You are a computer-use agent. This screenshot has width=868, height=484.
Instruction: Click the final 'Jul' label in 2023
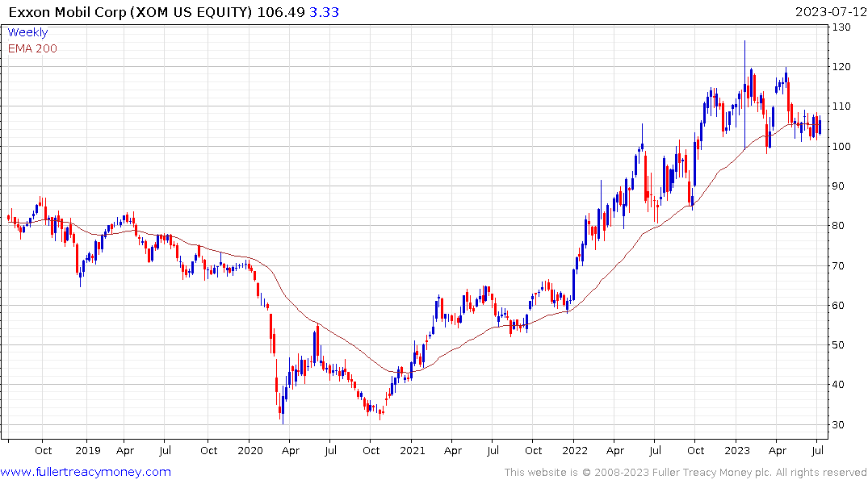point(817,451)
